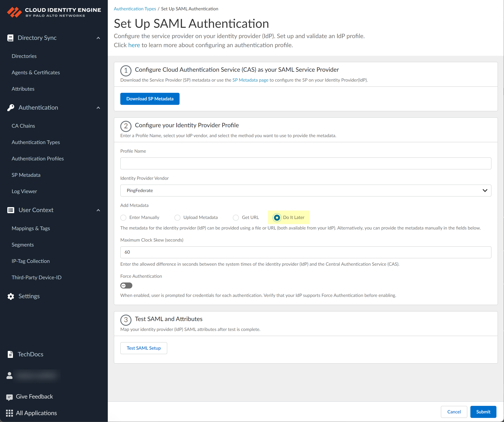Enable the Force Authentication toggle
504x422 pixels.
pyautogui.click(x=126, y=285)
